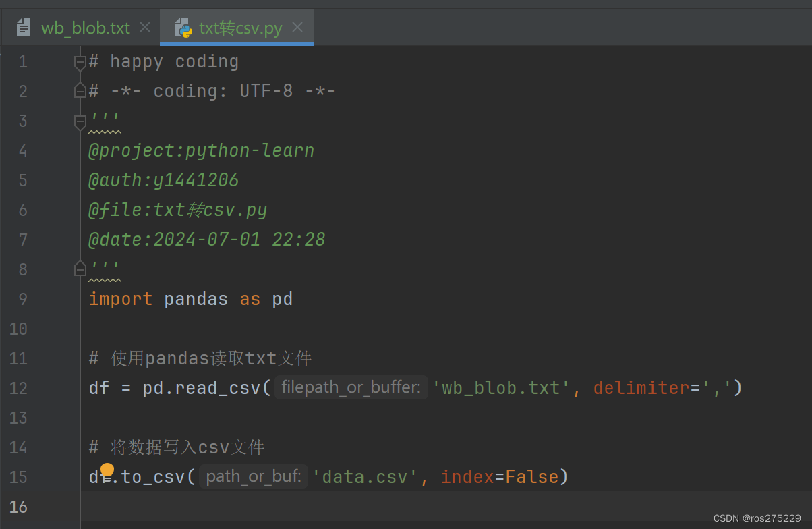This screenshot has width=812, height=529.
Task: Close the wb_blob.txt tab
Action: (145, 28)
